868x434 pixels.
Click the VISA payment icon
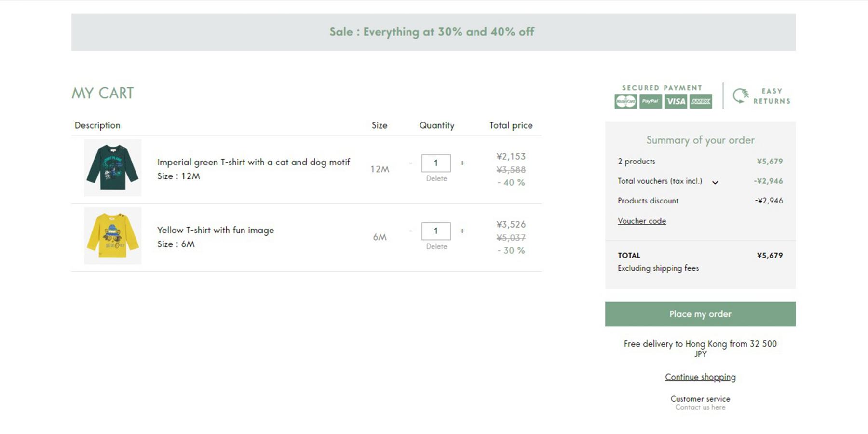(676, 101)
